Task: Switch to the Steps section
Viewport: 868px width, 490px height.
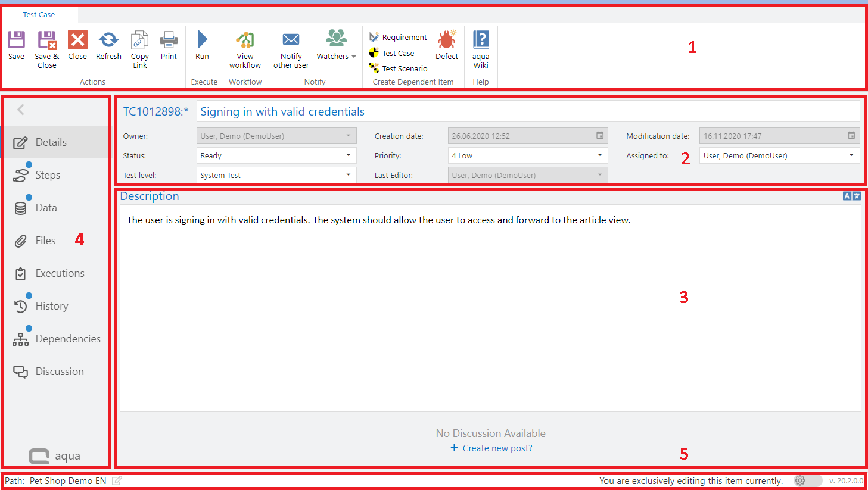Action: 48,175
